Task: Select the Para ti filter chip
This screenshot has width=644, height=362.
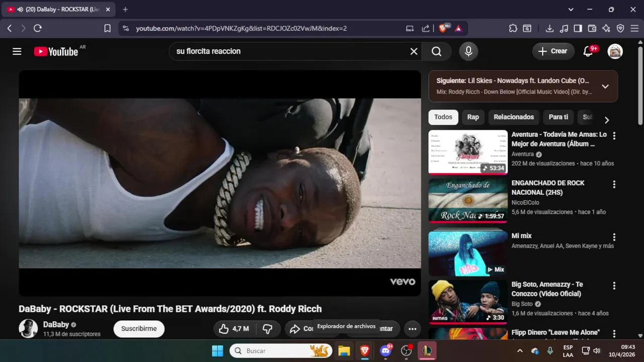Action: point(558,117)
